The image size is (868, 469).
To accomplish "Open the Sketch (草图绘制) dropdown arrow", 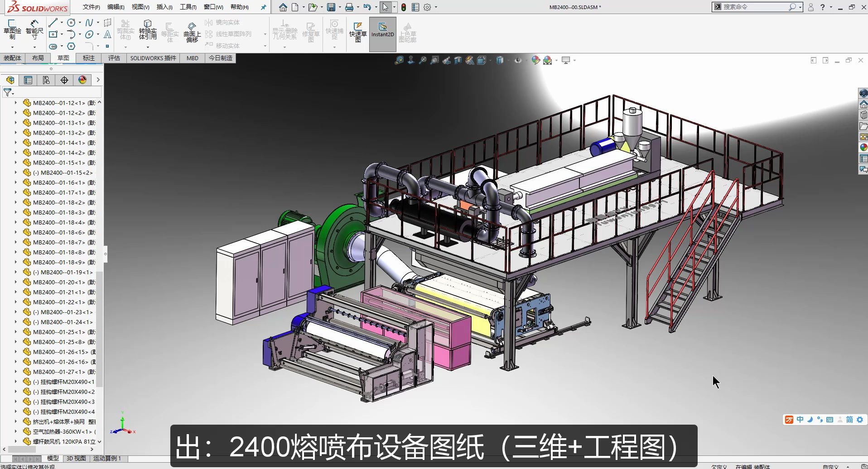I will coord(12,47).
